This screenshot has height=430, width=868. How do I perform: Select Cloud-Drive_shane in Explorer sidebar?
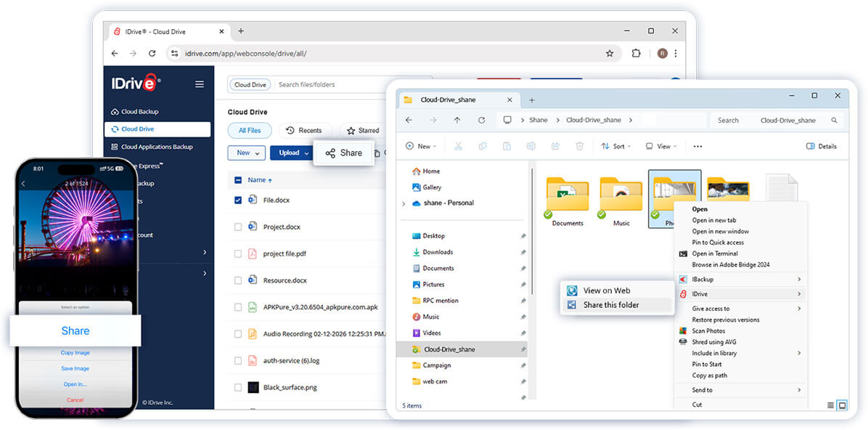[462, 349]
